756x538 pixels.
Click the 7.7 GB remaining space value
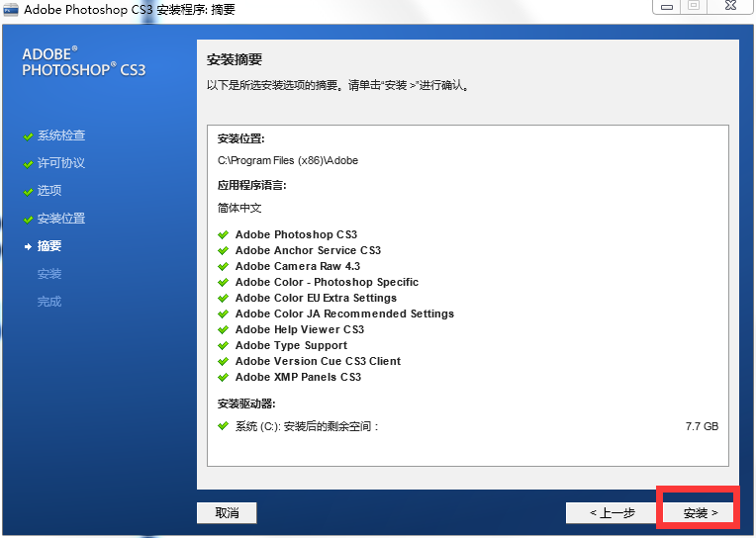pos(702,426)
